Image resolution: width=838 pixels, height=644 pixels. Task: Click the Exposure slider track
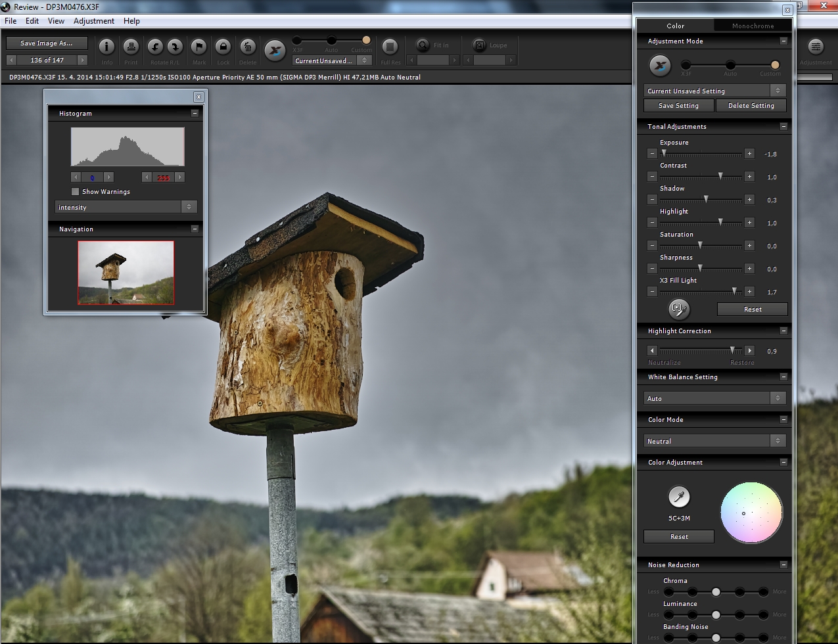pos(700,154)
